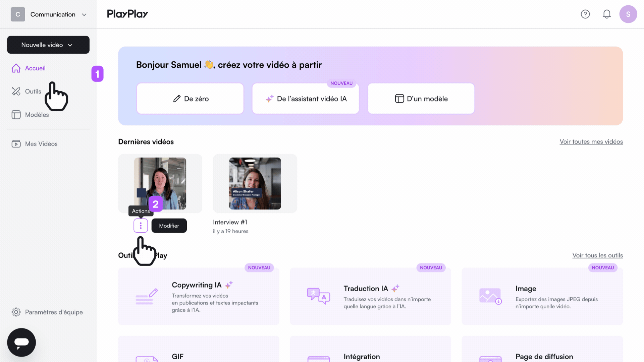Open the first video thumbnail
Viewport: 644px width, 362px height.
point(160,183)
